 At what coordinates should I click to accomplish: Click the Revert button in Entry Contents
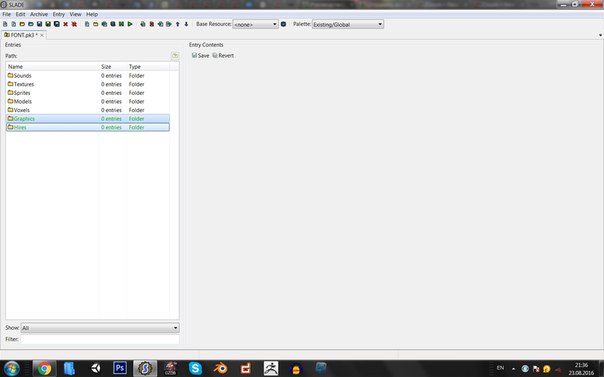pos(223,55)
